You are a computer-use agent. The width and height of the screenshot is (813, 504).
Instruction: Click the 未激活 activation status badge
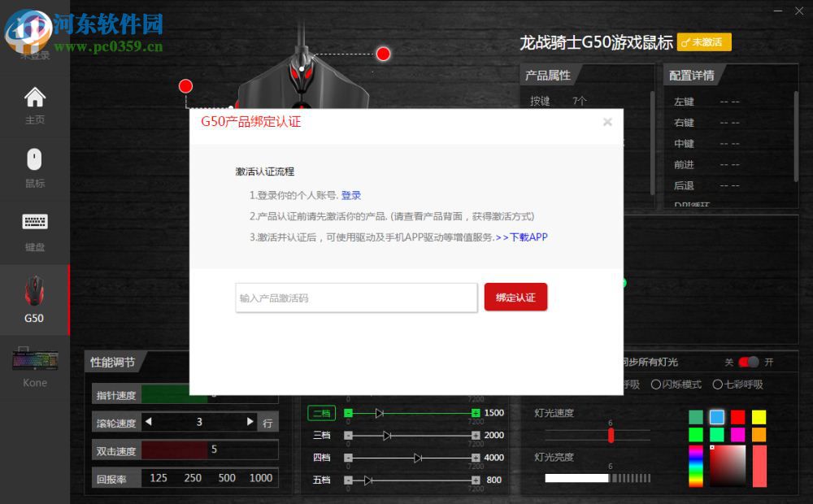pos(703,41)
